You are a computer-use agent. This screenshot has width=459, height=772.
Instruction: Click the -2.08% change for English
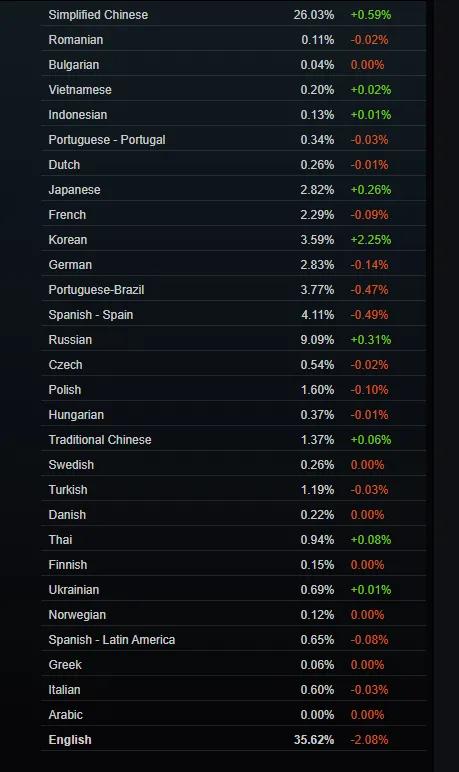(369, 740)
